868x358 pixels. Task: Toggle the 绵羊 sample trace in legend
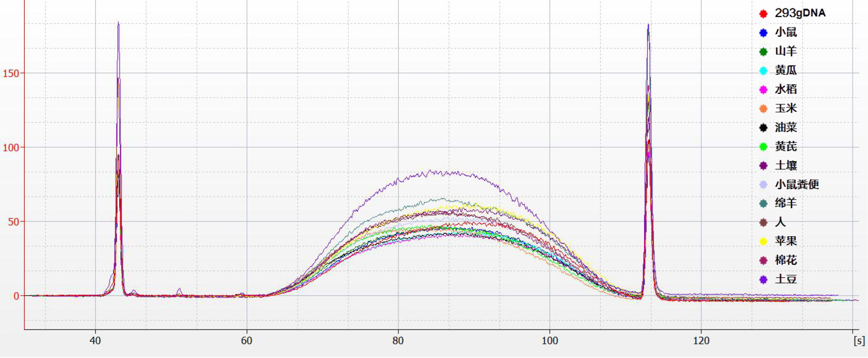coord(785,203)
